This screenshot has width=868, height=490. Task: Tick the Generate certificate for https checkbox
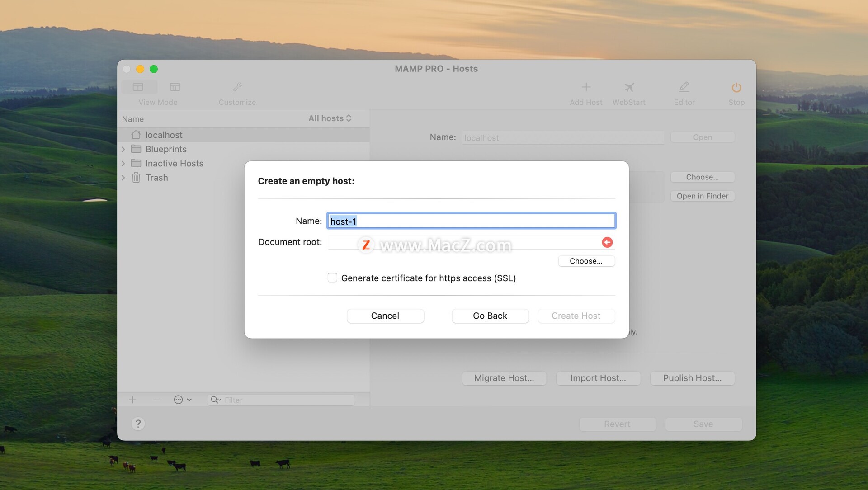click(332, 278)
